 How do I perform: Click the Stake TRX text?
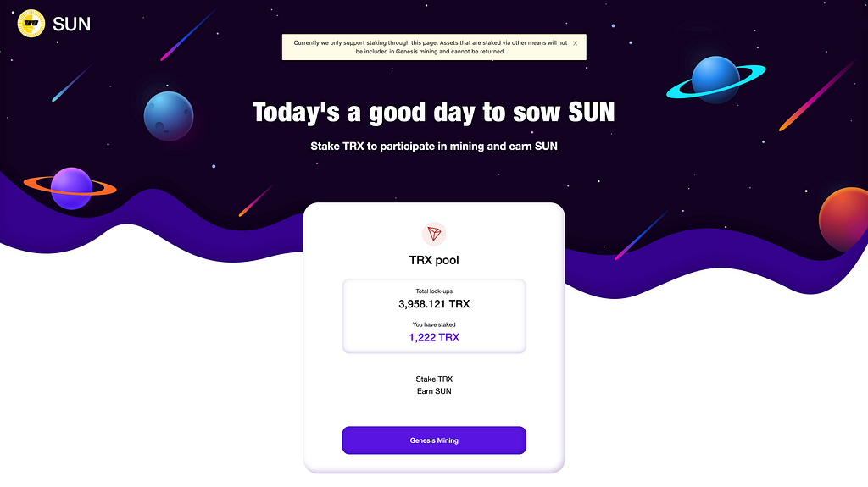pos(434,379)
